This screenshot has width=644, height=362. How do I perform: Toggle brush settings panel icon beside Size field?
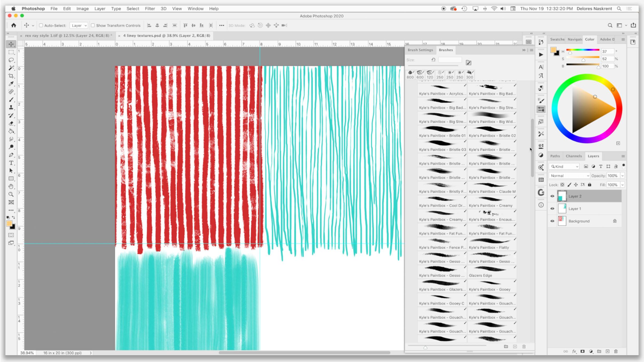pyautogui.click(x=468, y=63)
